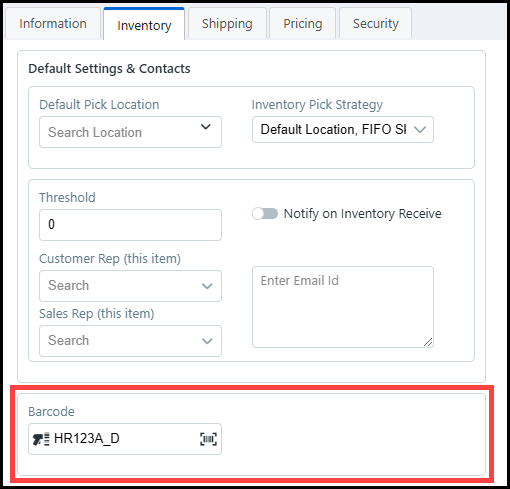The height and width of the screenshot is (489, 510).
Task: Select the Inventory tab
Action: (x=144, y=25)
